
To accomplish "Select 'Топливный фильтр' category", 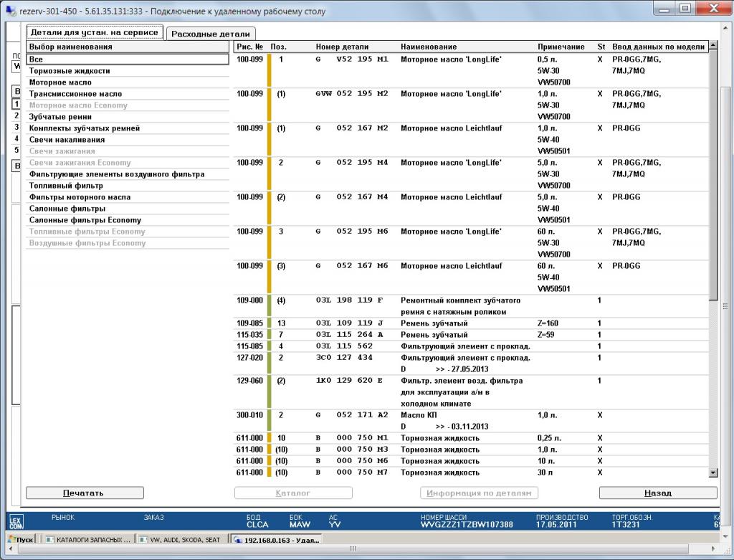I will 128,186.
